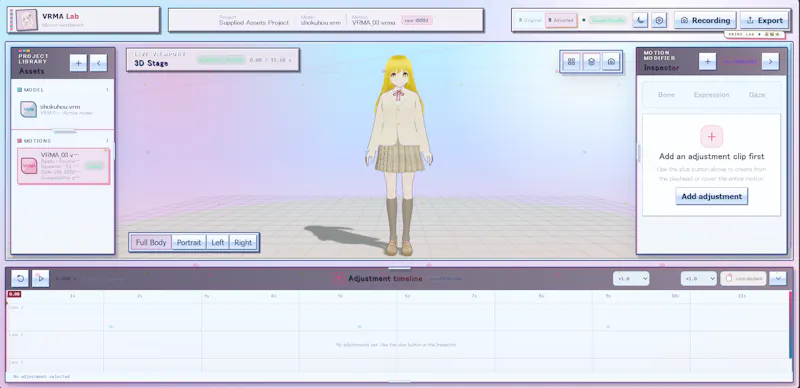
Task: Select the Portrait camera preset
Action: coord(189,242)
